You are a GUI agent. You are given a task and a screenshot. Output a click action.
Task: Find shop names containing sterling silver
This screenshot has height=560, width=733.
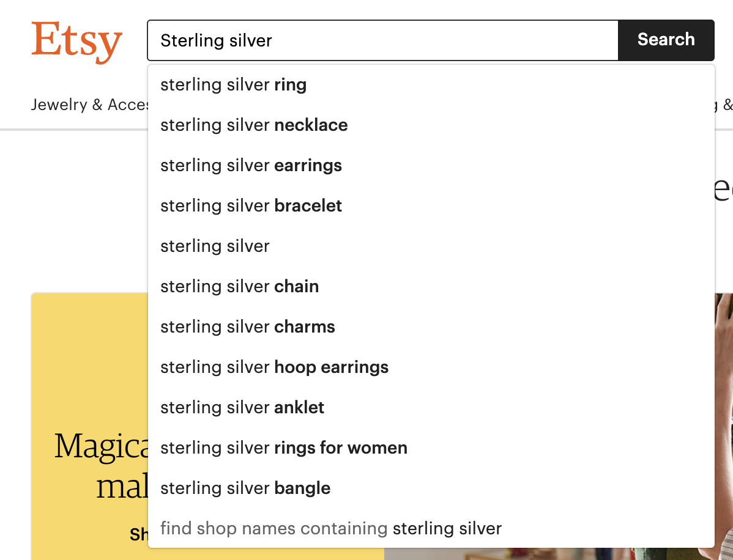[431, 528]
